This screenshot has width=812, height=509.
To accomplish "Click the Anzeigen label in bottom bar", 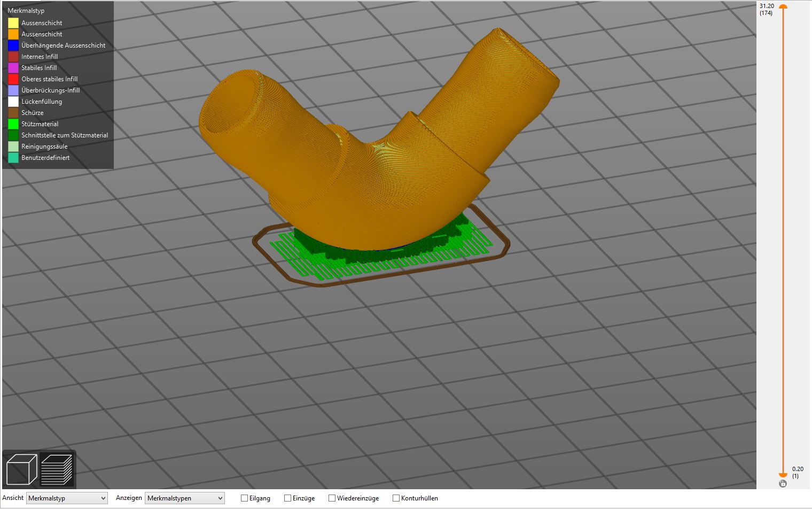I will click(x=129, y=498).
